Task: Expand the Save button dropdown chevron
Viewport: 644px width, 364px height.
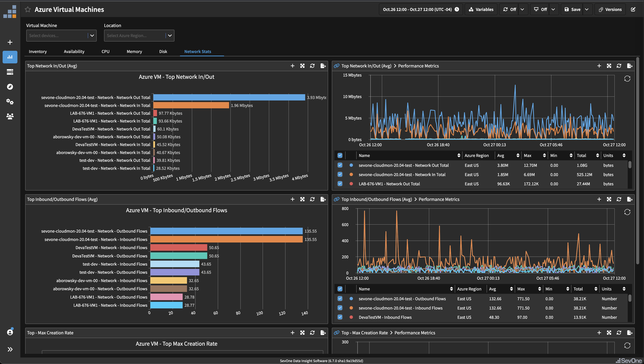Action: [x=587, y=9]
